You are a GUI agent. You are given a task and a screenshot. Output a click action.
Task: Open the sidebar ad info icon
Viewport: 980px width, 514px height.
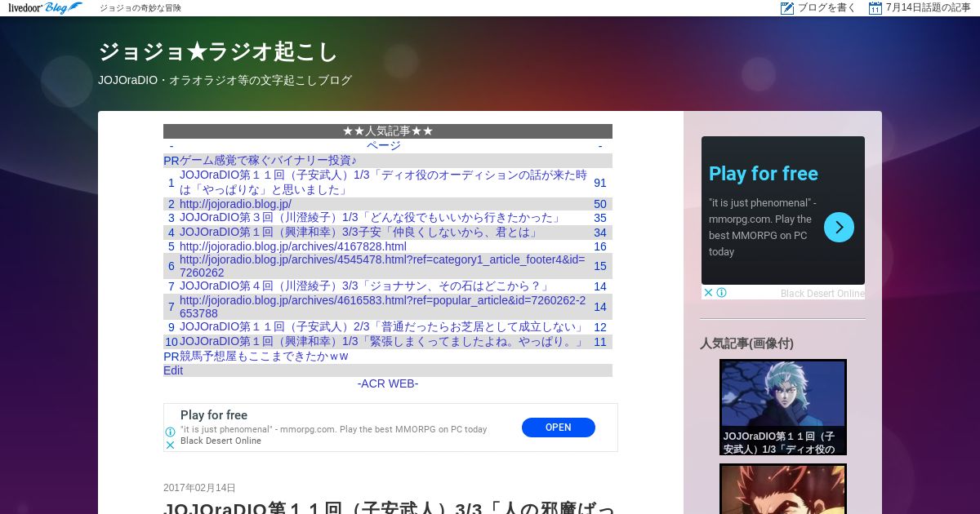721,293
